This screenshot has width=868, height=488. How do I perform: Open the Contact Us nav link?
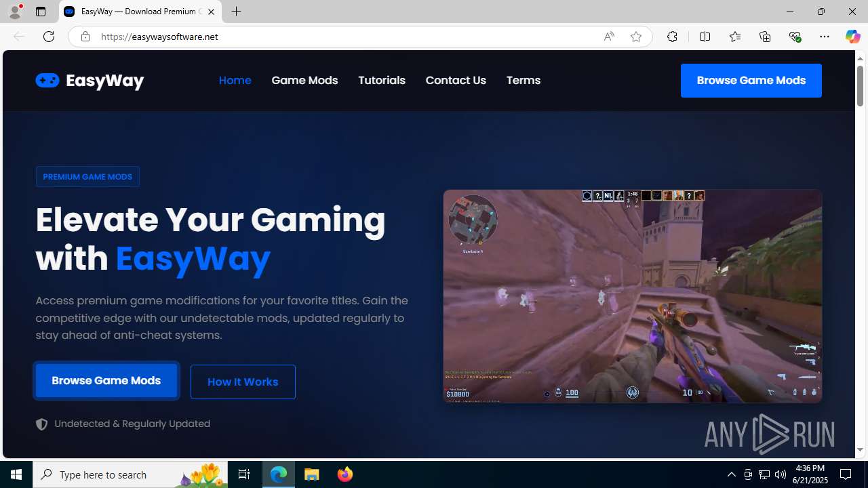456,80
